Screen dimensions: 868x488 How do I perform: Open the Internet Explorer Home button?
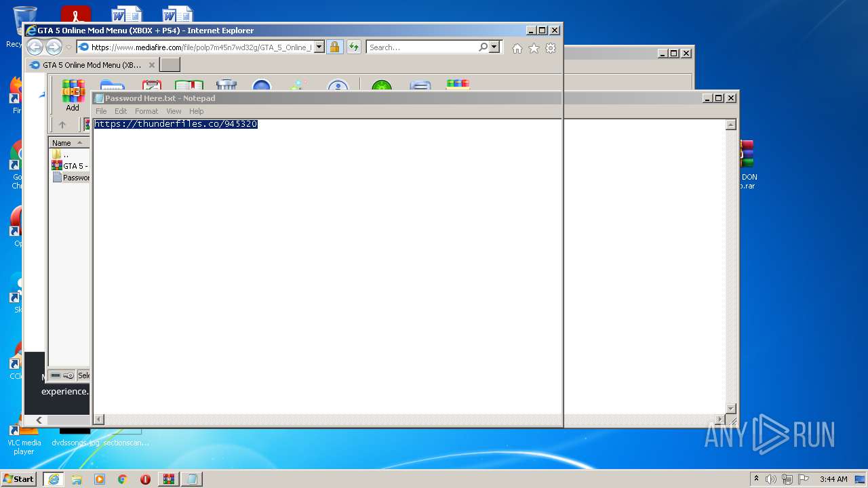[x=517, y=48]
